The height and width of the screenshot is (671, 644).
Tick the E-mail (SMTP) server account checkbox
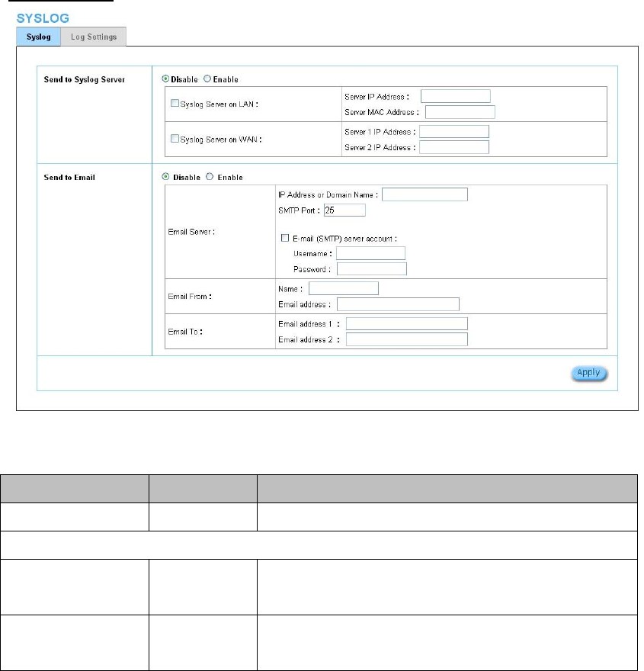pyautogui.click(x=285, y=238)
